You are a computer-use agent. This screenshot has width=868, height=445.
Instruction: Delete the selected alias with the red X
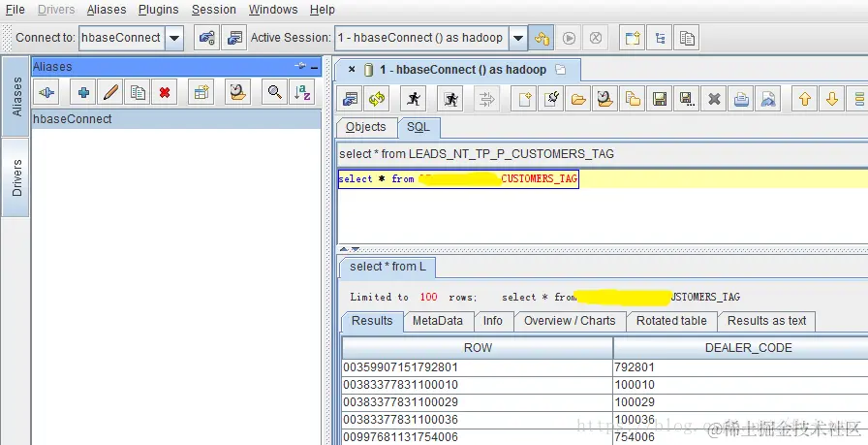pyautogui.click(x=165, y=92)
